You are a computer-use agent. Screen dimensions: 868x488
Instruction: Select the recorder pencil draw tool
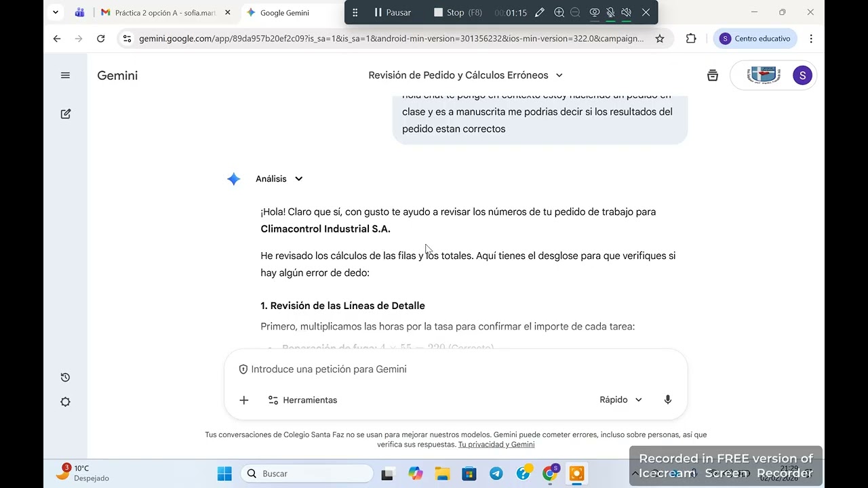tap(540, 12)
